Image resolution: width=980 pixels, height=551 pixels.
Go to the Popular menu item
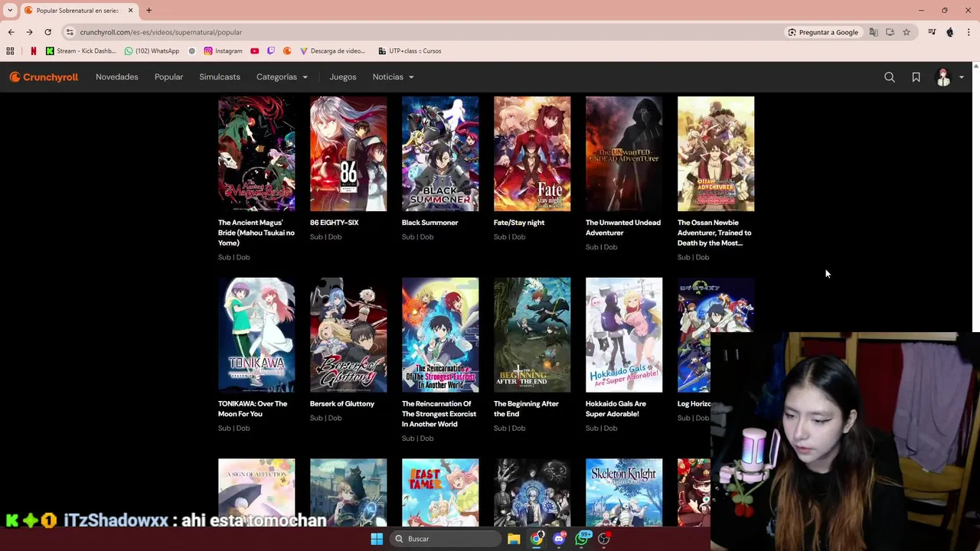click(x=168, y=77)
